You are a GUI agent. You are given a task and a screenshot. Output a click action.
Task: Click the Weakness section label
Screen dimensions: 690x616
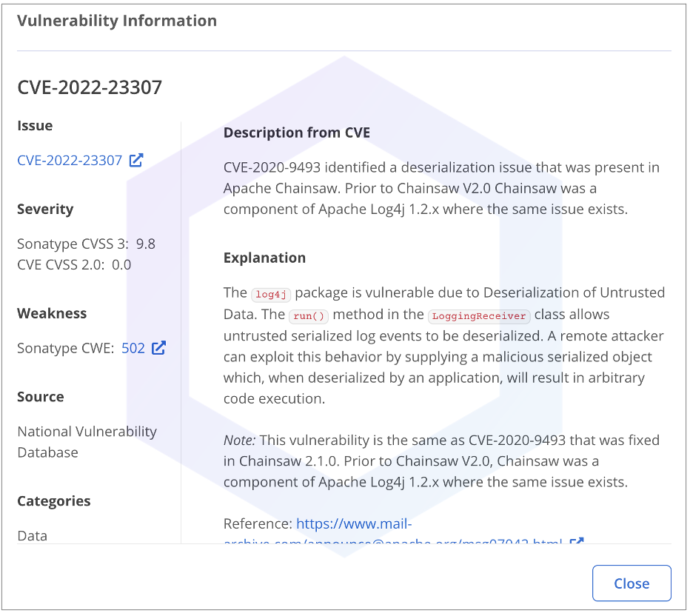coord(52,313)
